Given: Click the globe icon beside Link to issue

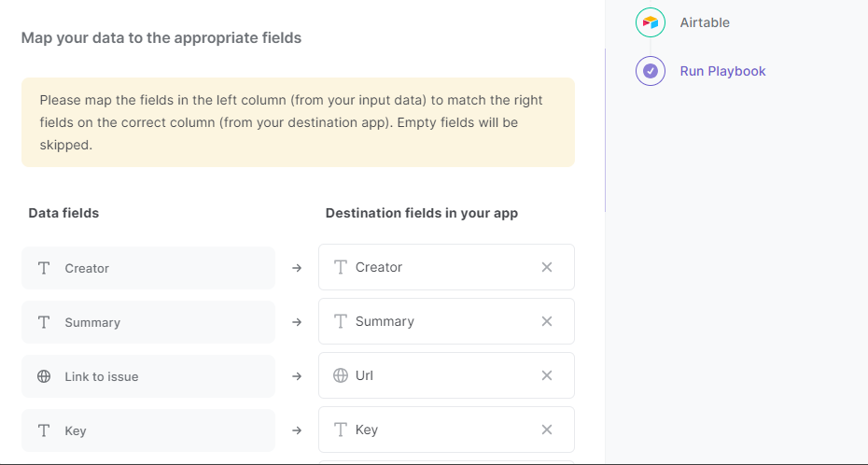Looking at the screenshot, I should [x=44, y=376].
